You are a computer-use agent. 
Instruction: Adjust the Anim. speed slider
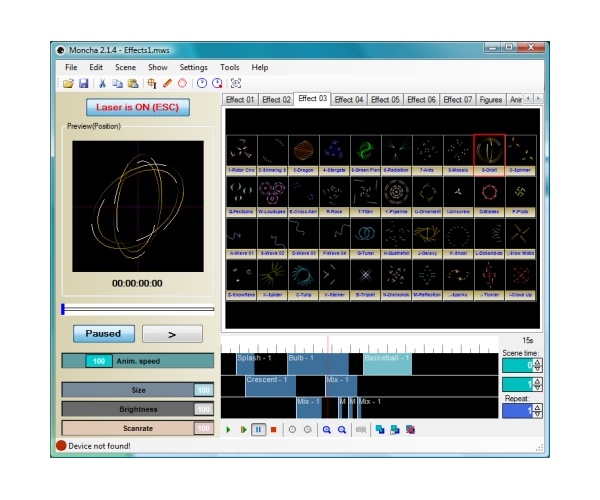tap(138, 361)
